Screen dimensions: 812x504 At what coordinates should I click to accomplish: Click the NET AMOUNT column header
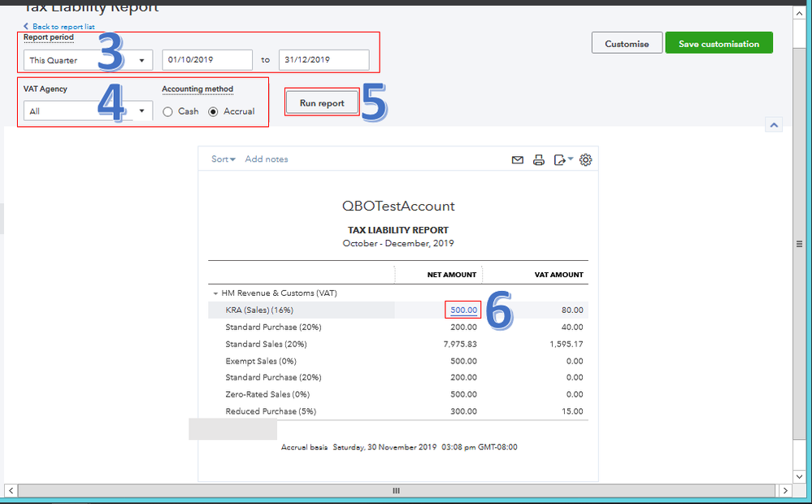(452, 275)
